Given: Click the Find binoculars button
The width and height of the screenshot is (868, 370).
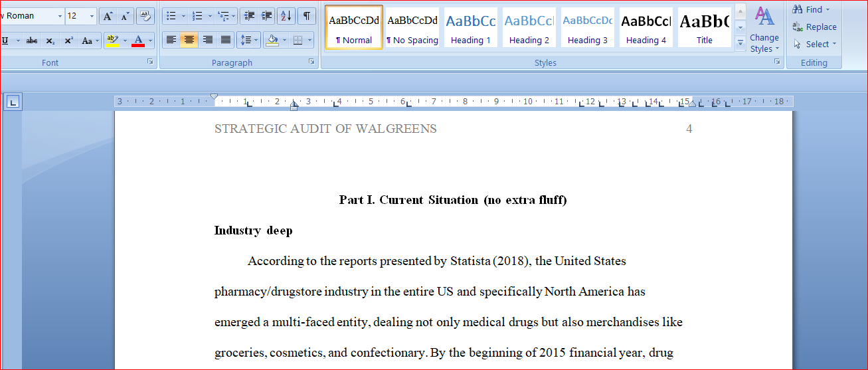Looking at the screenshot, I should tap(807, 10).
